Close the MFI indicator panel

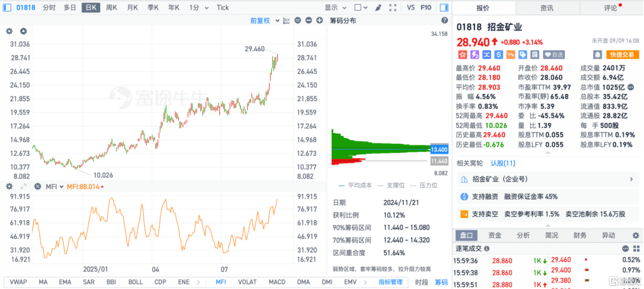tap(37, 186)
